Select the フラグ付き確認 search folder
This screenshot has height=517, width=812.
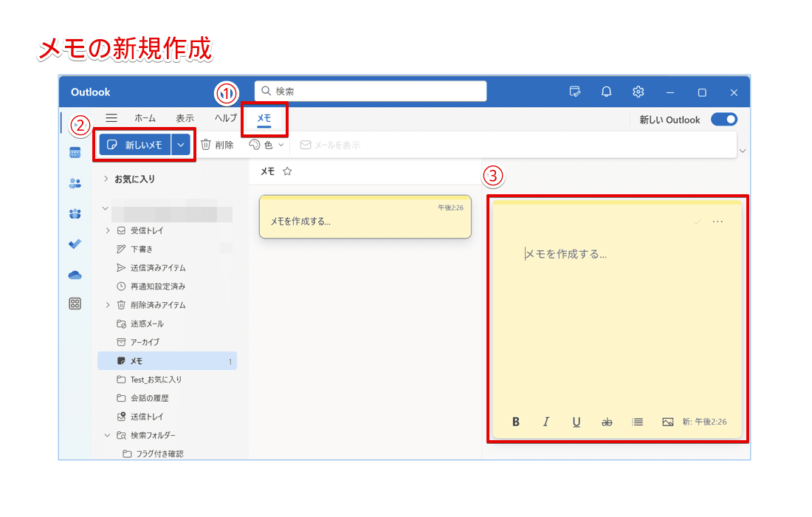pyautogui.click(x=167, y=454)
